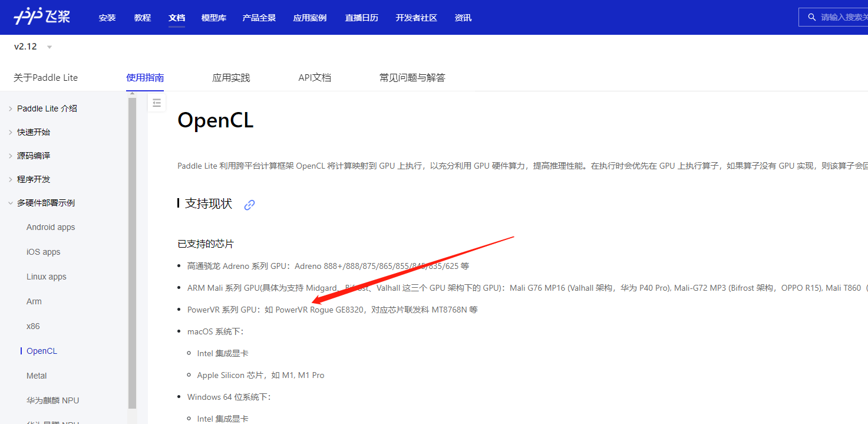This screenshot has height=424, width=868.
Task: Toggle the sidebar collapse icon
Action: 157,103
